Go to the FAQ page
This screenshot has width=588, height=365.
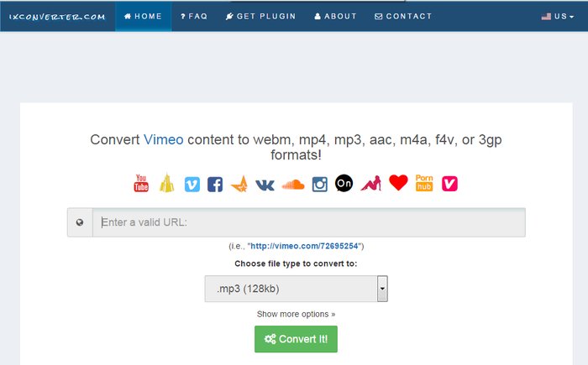[194, 16]
